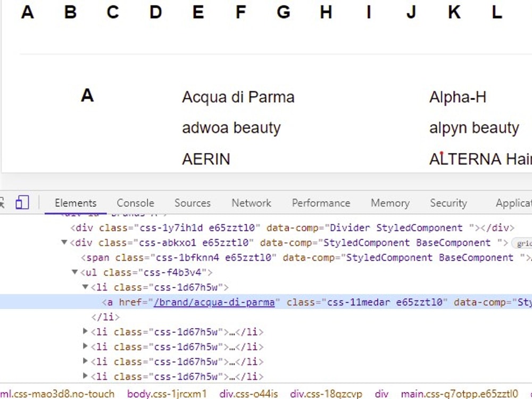The height and width of the screenshot is (399, 532).
Task: Select div.css-18qzcvp in breadcrumb bar
Action: (327, 394)
